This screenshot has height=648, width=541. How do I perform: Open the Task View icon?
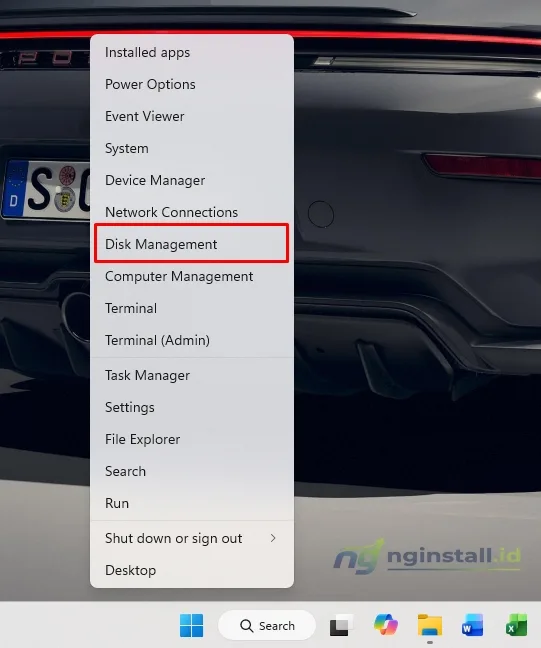341,625
